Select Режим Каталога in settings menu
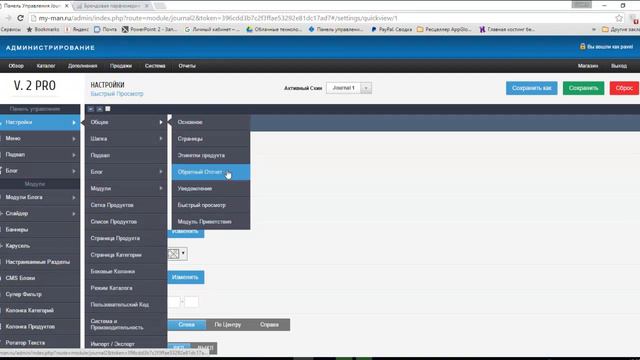Image resolution: width=640 pixels, height=360 pixels. tap(126, 288)
